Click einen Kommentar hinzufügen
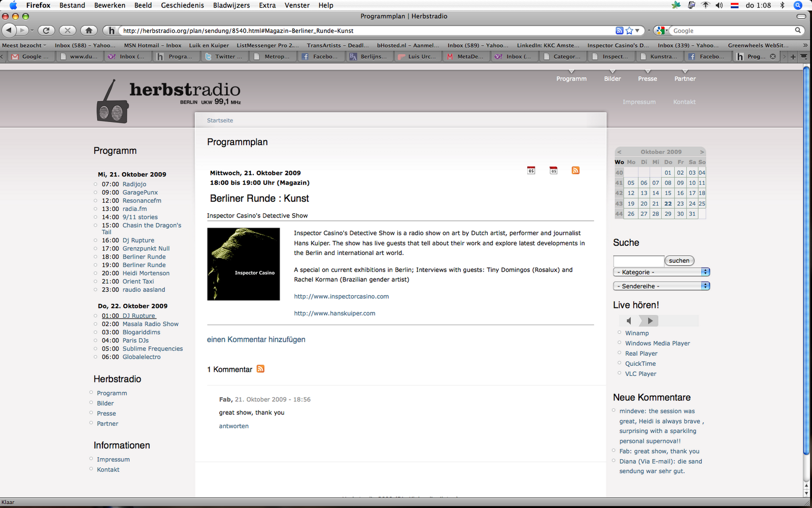This screenshot has height=508, width=812. point(256,339)
